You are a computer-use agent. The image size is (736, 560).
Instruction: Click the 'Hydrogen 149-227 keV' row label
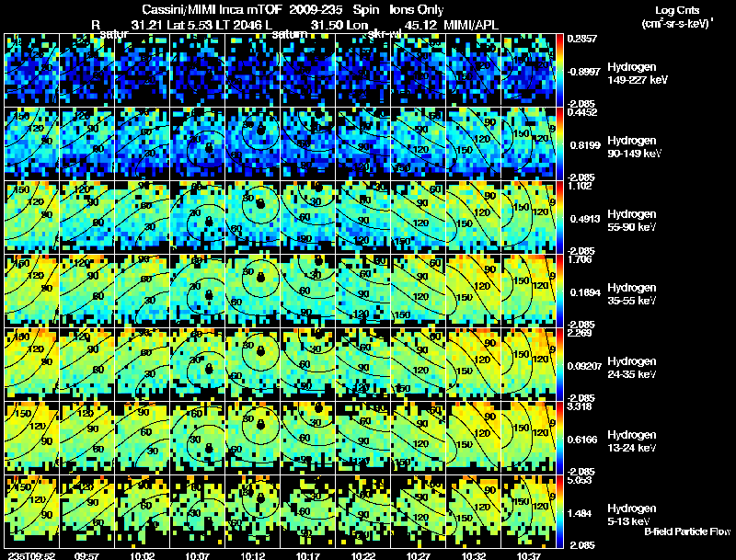click(638, 74)
